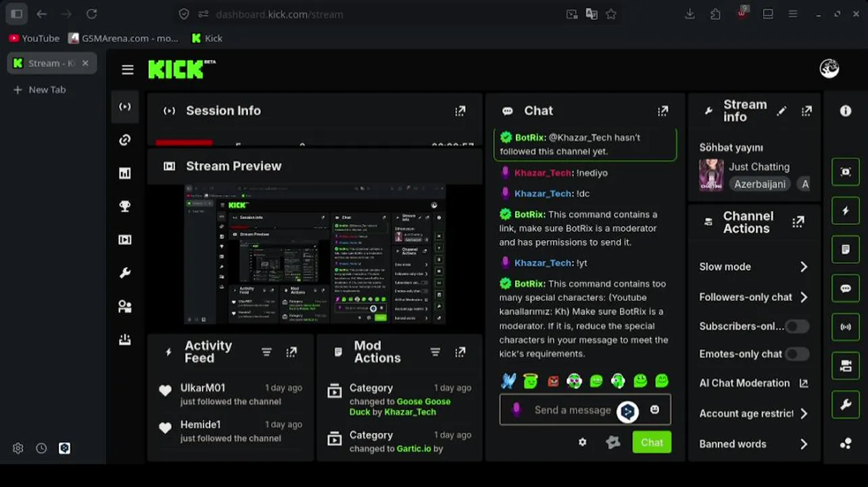Open chat settings gear icon
The image size is (868, 487).
click(x=582, y=442)
